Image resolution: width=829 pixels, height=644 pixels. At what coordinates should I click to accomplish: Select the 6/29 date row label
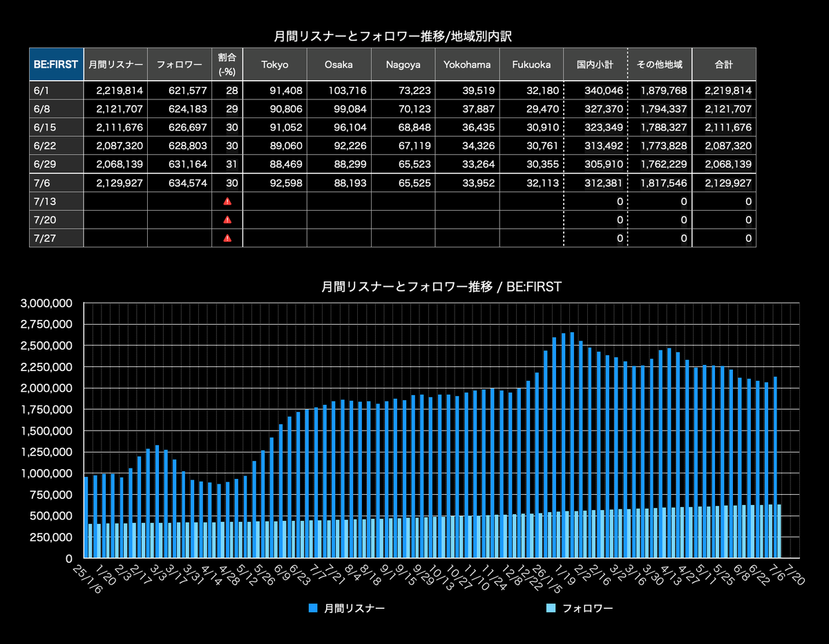pos(56,164)
